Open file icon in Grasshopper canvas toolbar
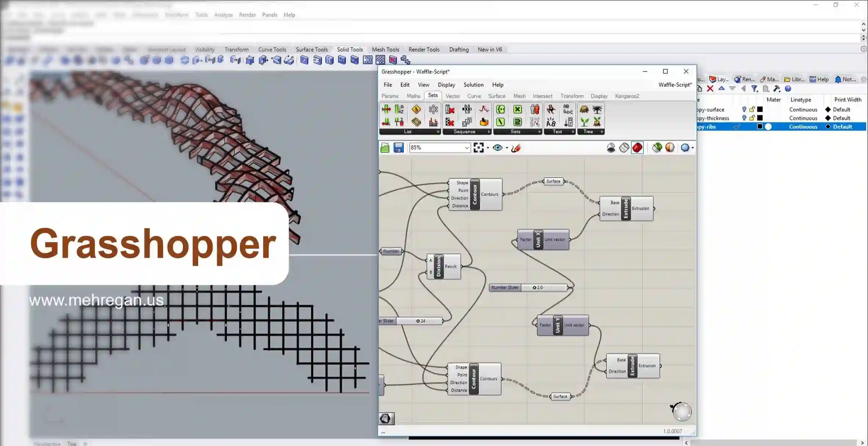The width and height of the screenshot is (868, 446). pos(385,148)
